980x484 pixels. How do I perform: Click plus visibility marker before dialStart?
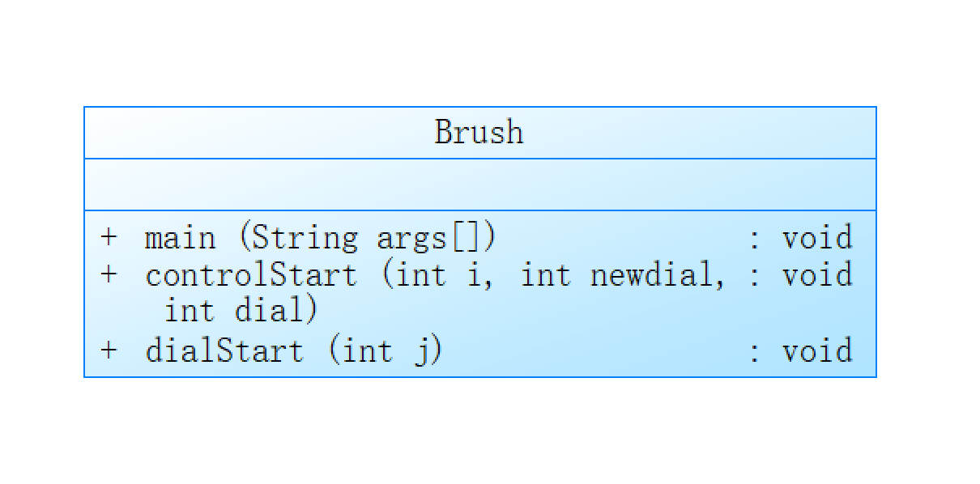pos(109,350)
